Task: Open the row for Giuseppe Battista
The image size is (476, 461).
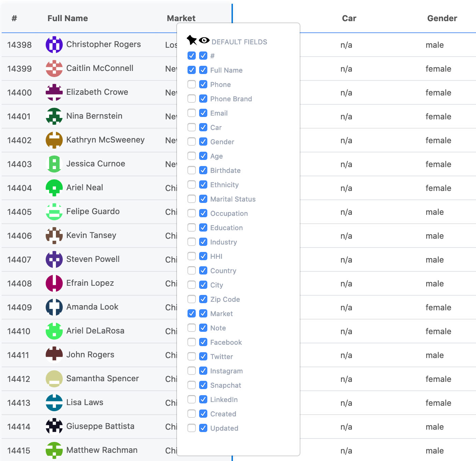Action: [100, 426]
